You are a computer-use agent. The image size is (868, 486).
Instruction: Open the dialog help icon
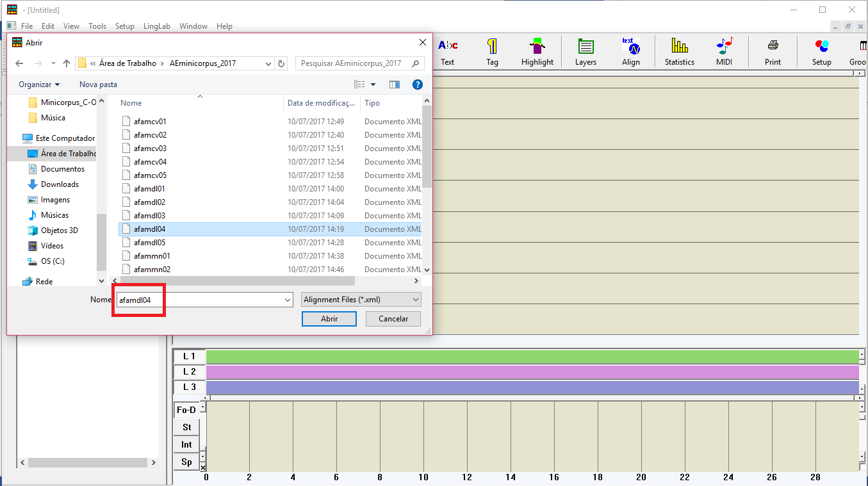click(x=417, y=85)
